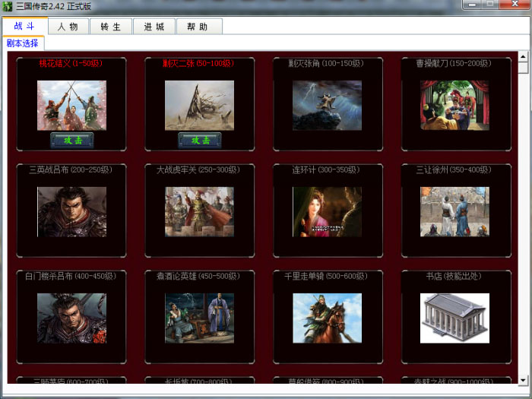Choose the 白门楼杀吕布 (400-450级) portrait

(x=71, y=318)
